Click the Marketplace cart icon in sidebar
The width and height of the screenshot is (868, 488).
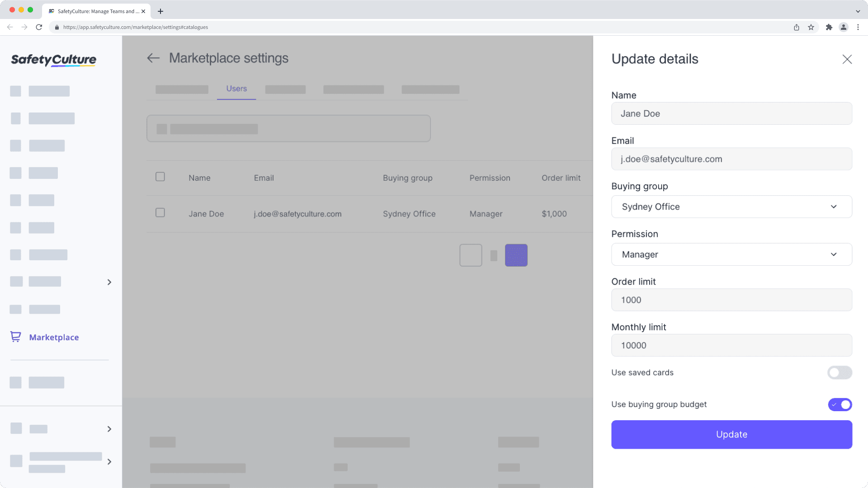(16, 337)
